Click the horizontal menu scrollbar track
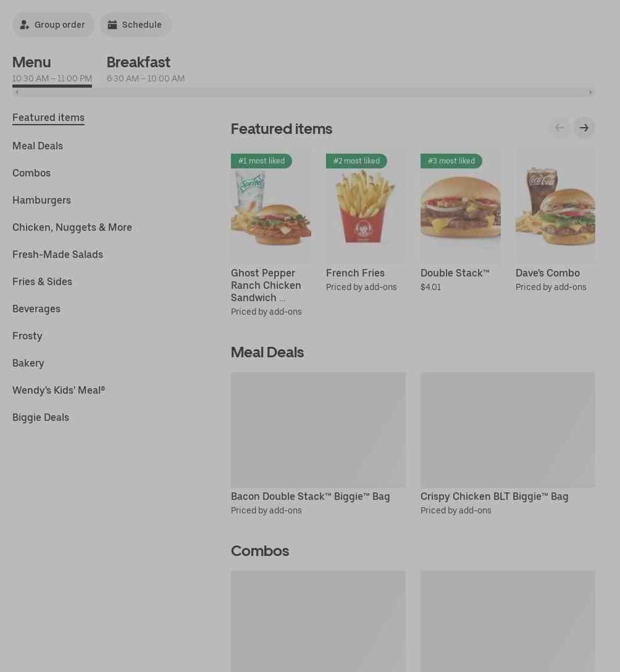620x672 pixels. (304, 92)
